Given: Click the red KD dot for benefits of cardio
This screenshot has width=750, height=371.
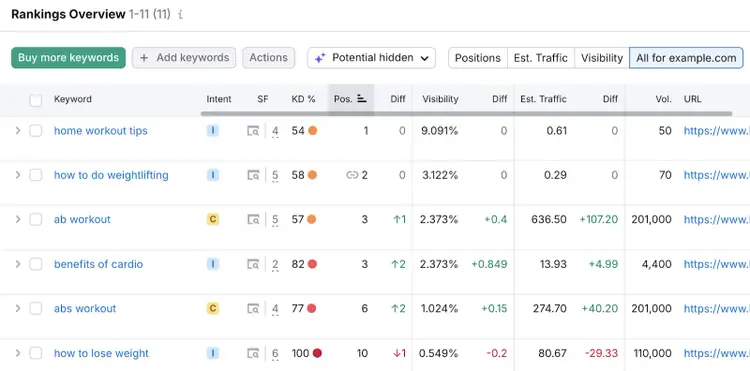Looking at the screenshot, I should point(312,264).
